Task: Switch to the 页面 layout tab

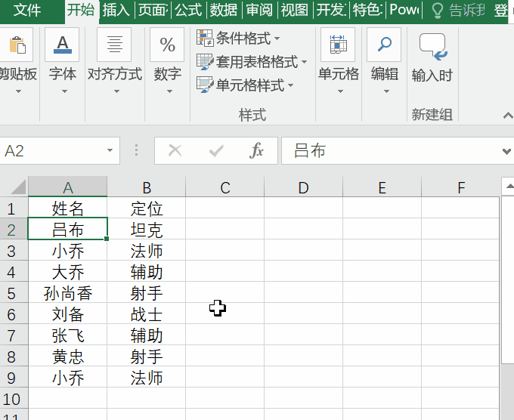Action: [153, 11]
